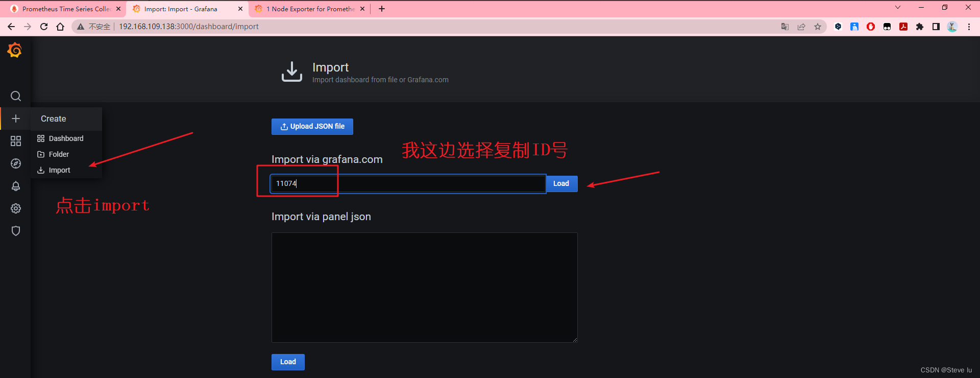Click the large Import download icon in header
The width and height of the screenshot is (980, 378).
(x=292, y=72)
